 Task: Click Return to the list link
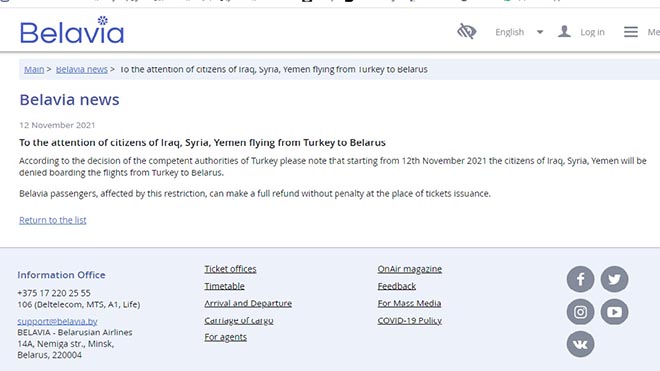53,220
